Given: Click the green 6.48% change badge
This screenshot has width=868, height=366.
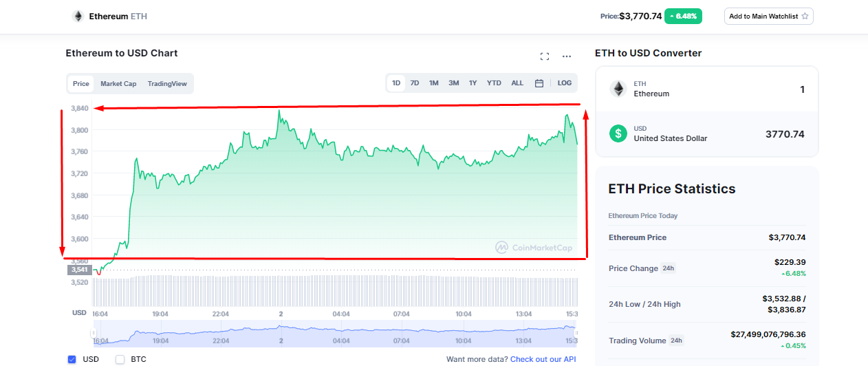Looking at the screenshot, I should tap(683, 16).
